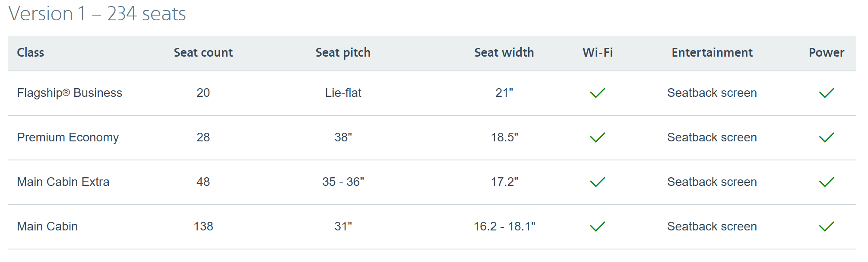868x262 pixels.
Task: Select the Entertainment column header
Action: 712,52
